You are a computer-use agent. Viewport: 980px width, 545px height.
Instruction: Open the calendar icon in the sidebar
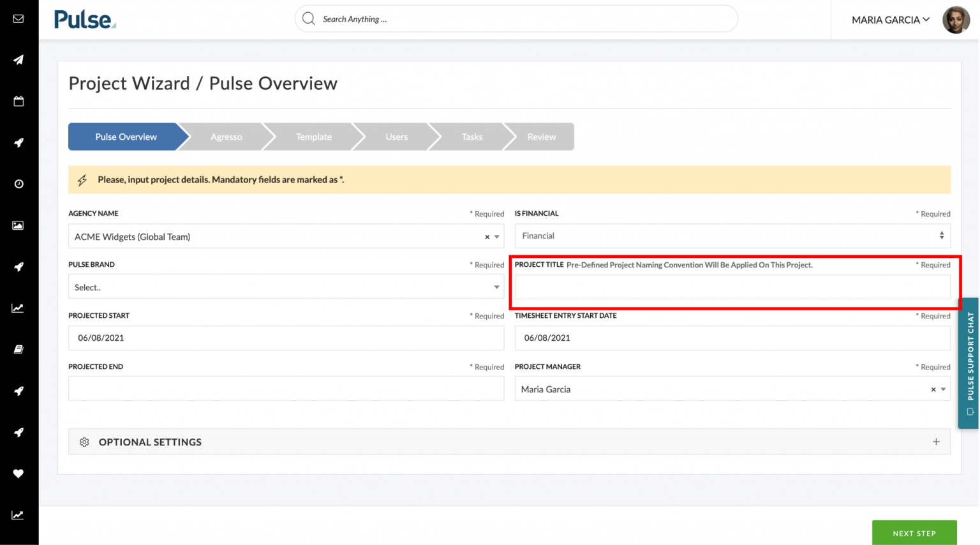tap(19, 101)
